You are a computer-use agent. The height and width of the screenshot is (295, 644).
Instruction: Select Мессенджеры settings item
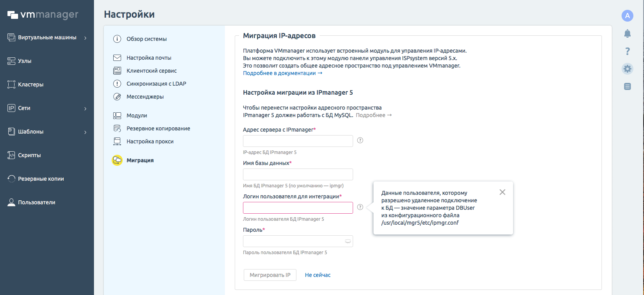click(145, 97)
